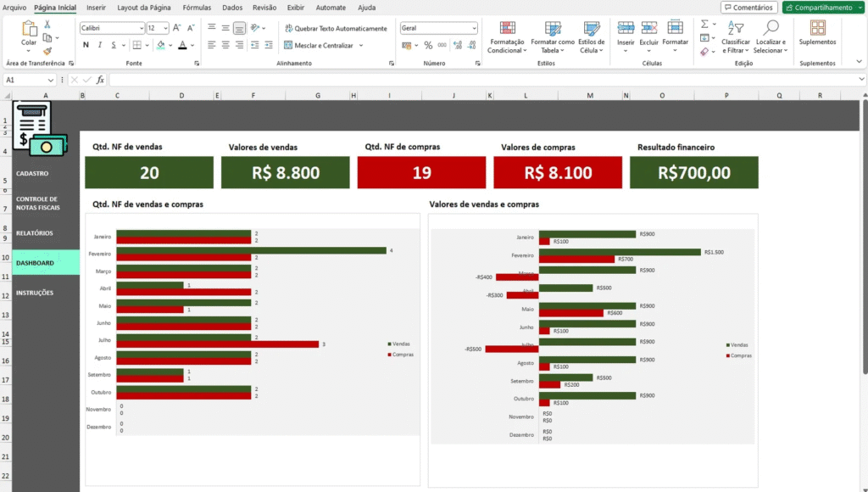868x492 pixels.
Task: Click the Increase Font Size icon
Action: click(x=176, y=28)
